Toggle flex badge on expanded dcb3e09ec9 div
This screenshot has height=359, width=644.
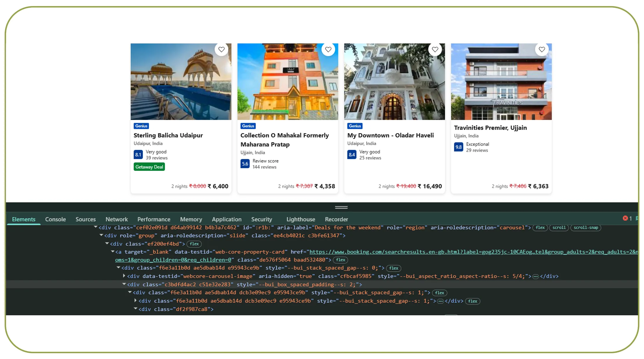439,293
